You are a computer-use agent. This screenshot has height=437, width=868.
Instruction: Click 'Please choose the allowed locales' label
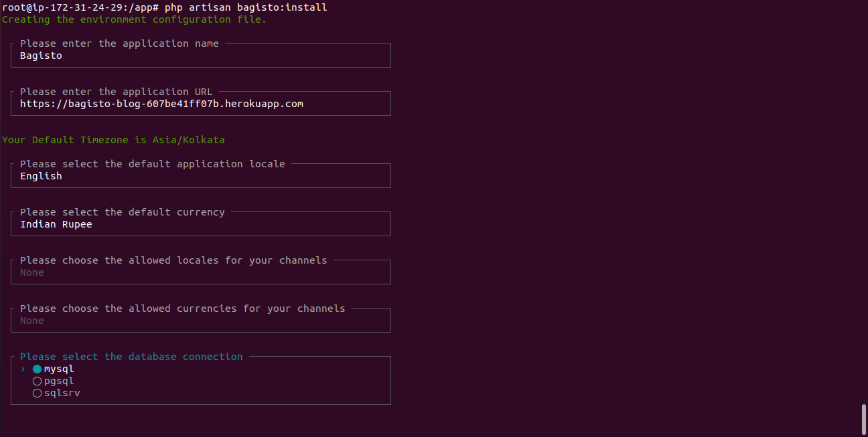173,260
